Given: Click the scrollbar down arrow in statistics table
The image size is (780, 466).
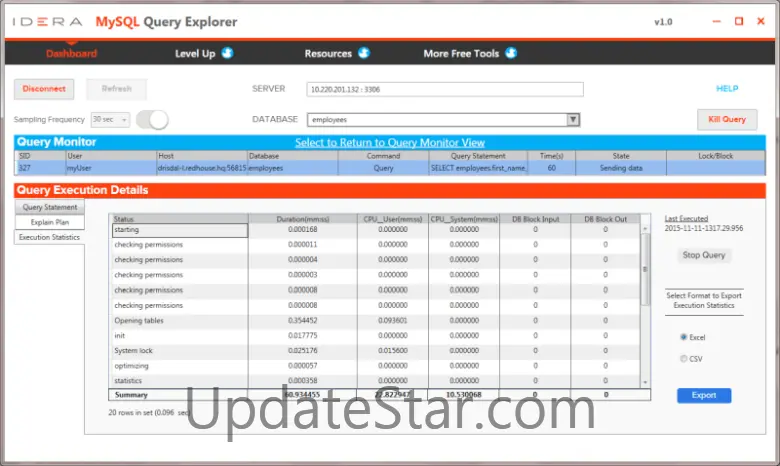Looking at the screenshot, I should coord(645,382).
